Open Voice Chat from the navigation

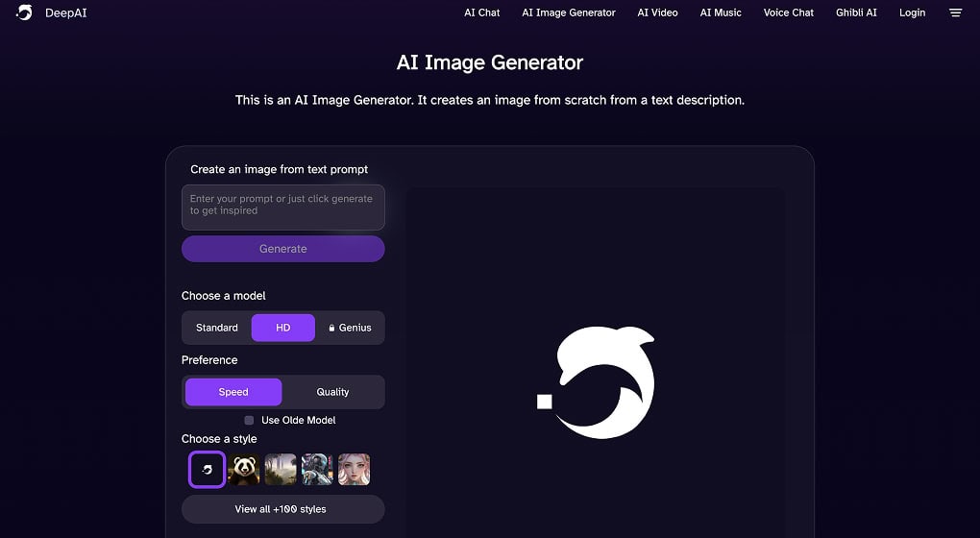(789, 12)
